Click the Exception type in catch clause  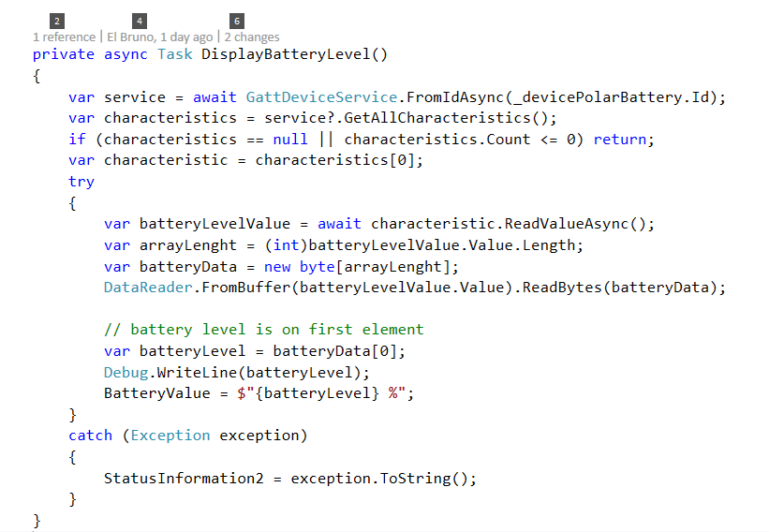pos(170,436)
